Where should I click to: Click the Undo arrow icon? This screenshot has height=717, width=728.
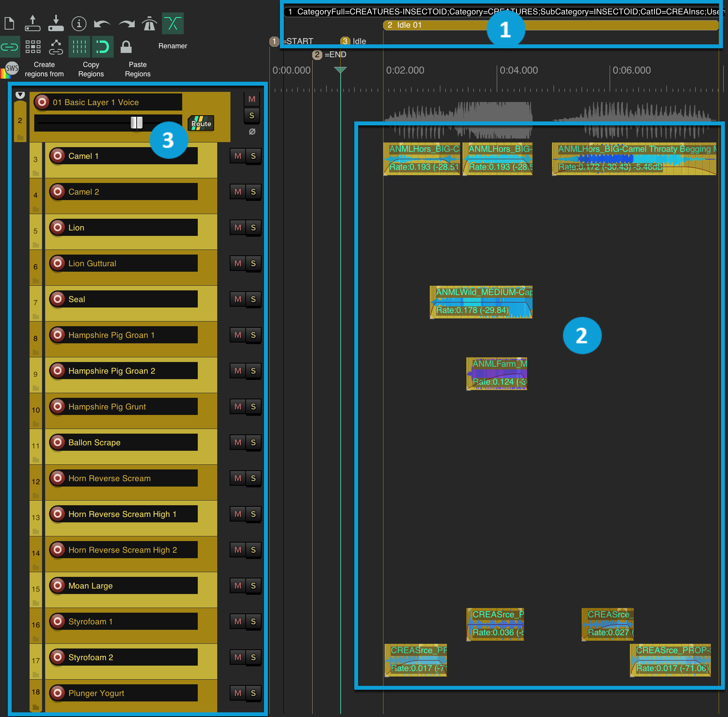click(102, 24)
